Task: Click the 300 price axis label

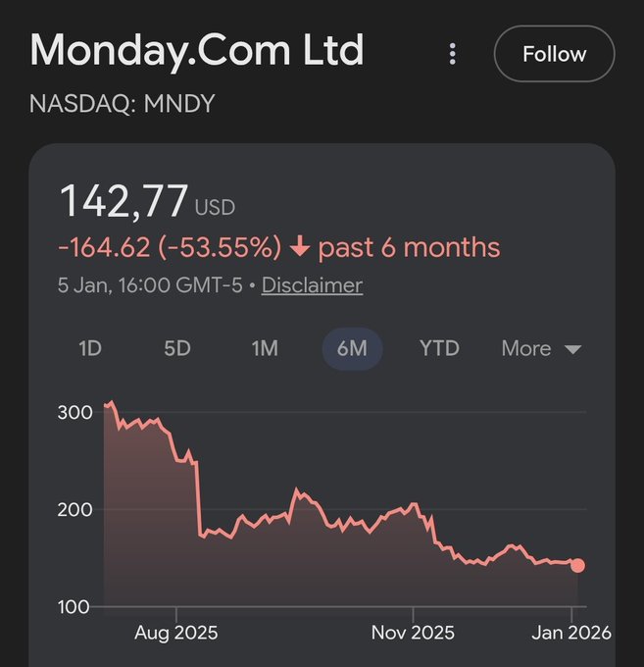Action: 75,410
